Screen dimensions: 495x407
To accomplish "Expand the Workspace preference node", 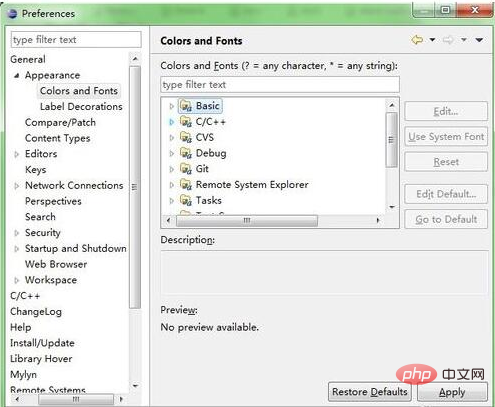I will [x=16, y=280].
